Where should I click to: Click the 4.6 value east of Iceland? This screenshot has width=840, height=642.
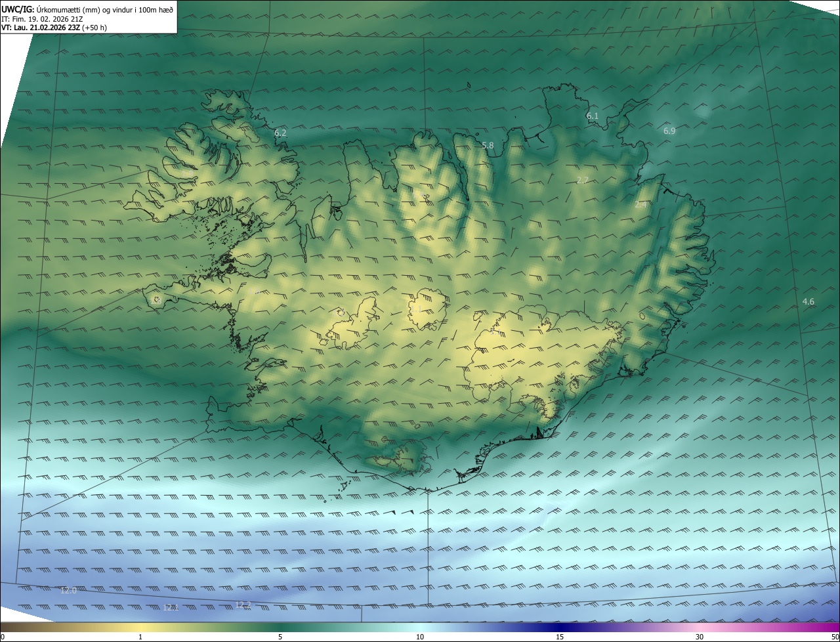[808, 301]
